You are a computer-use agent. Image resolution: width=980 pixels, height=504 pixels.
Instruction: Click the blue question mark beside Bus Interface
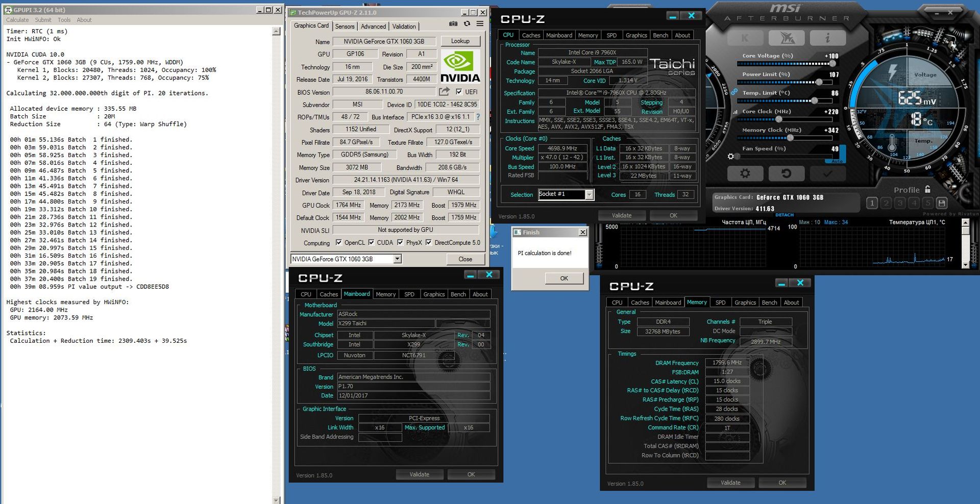click(x=478, y=117)
